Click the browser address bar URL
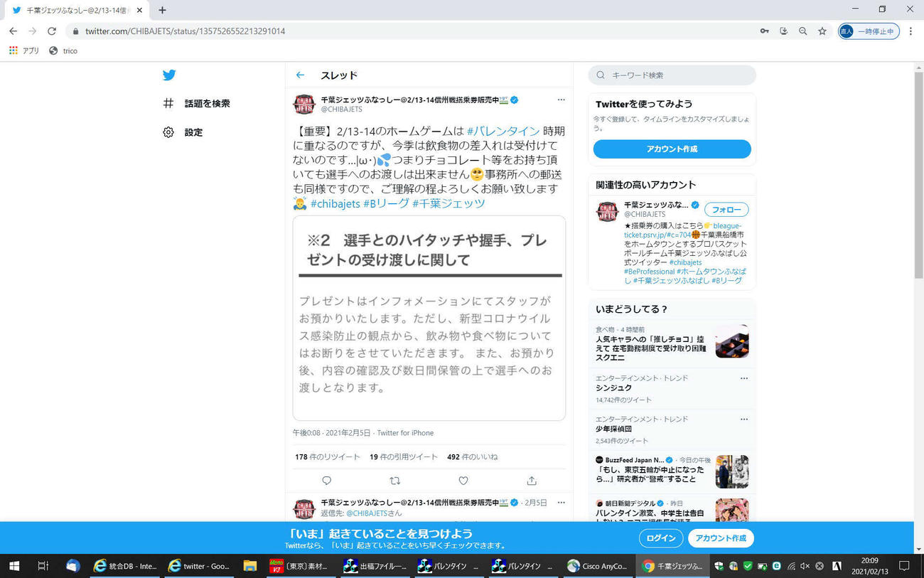This screenshot has width=924, height=578. click(x=185, y=31)
